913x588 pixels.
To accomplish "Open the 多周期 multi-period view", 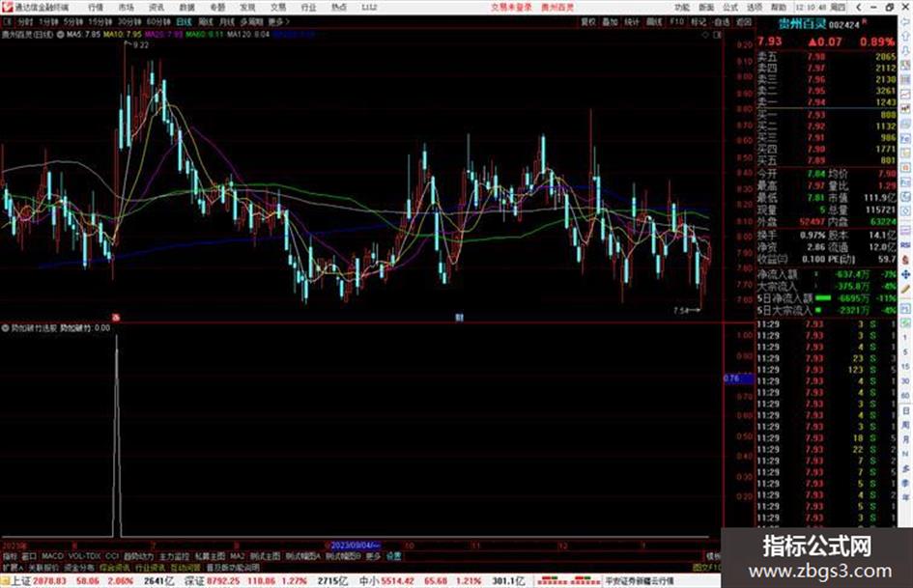I will (x=251, y=21).
